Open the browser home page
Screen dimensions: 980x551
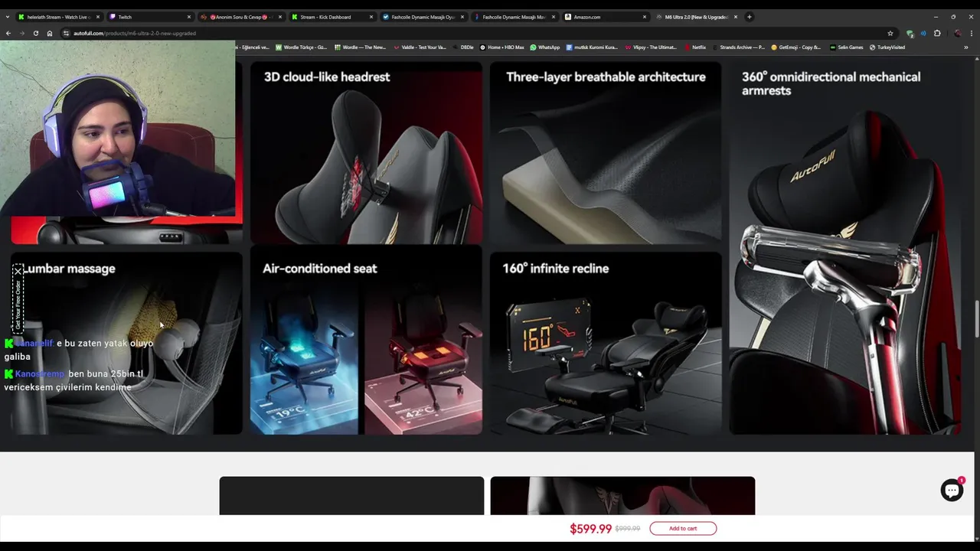pos(50,33)
